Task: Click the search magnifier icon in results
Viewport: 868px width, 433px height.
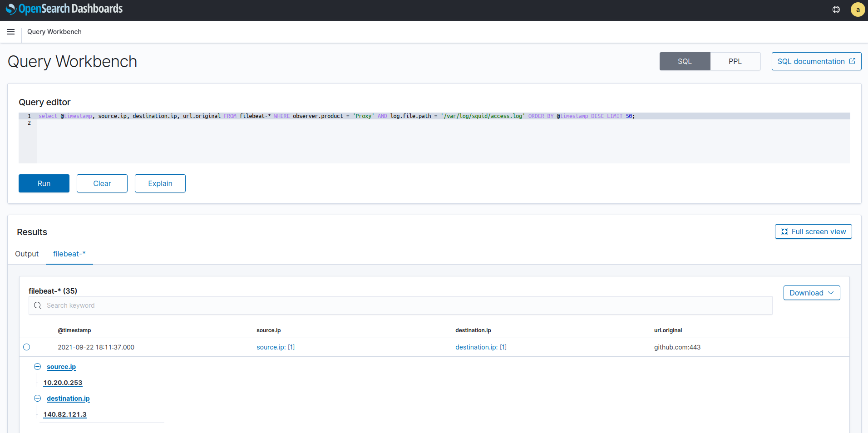Action: (x=38, y=305)
